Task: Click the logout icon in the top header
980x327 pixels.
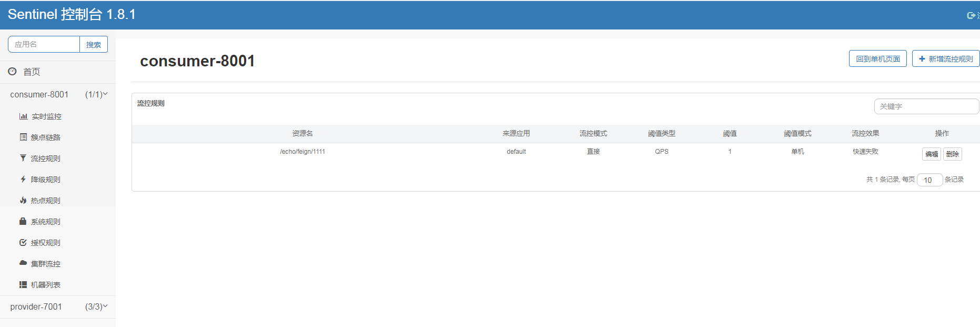Action: [971, 15]
